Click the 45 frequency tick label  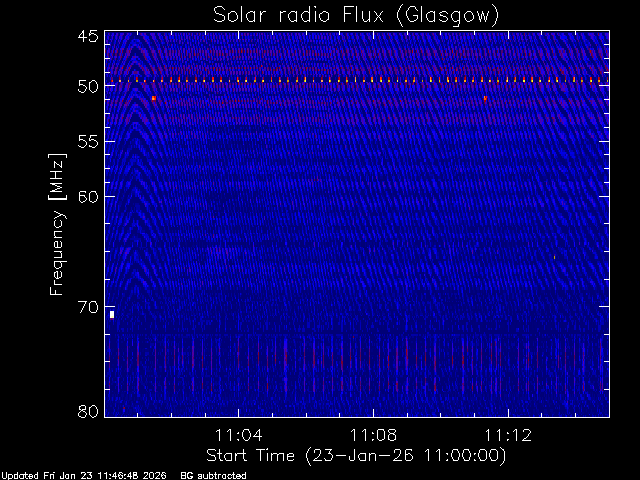(x=88, y=36)
